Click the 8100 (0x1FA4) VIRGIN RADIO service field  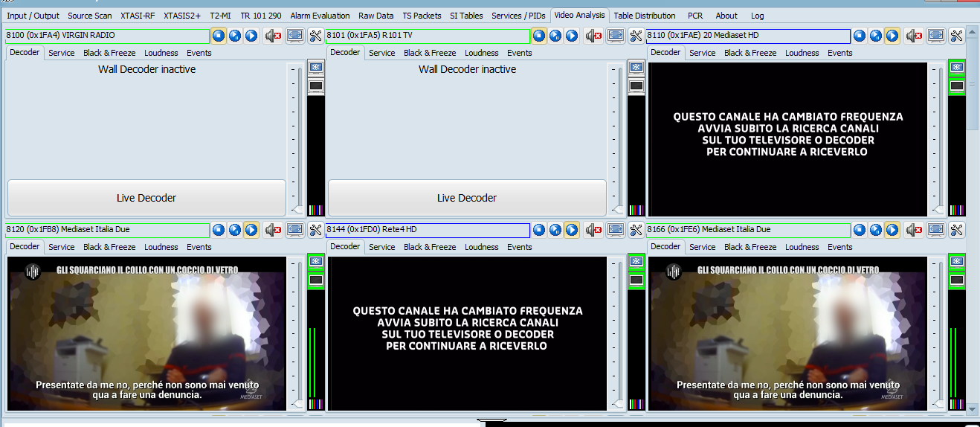[107, 36]
